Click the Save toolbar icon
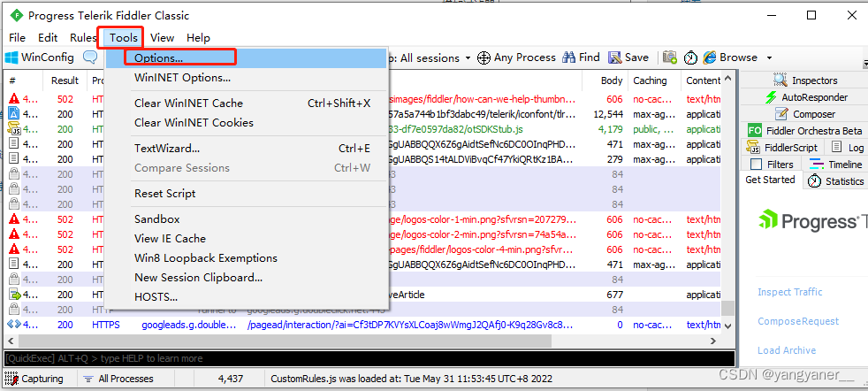The image size is (868, 391). [x=614, y=57]
